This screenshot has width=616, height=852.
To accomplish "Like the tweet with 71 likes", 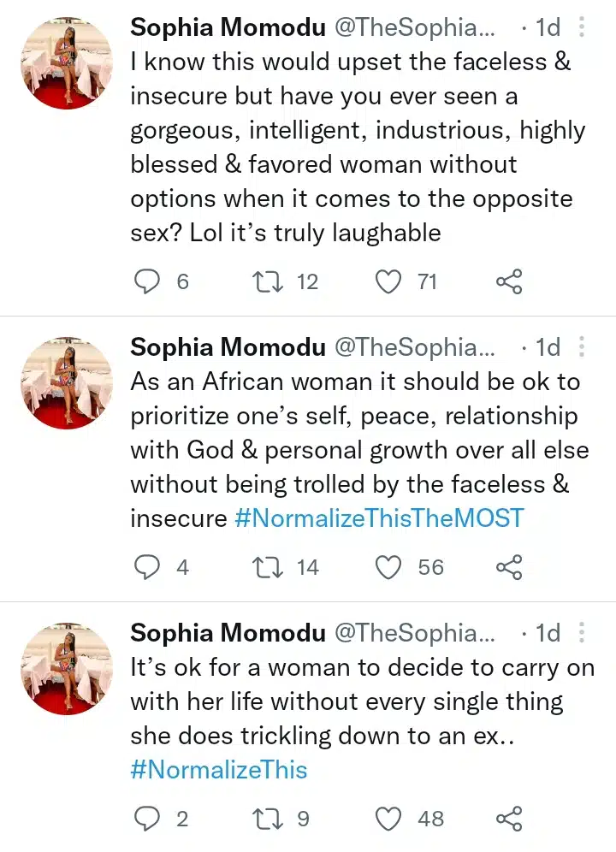I will click(389, 281).
